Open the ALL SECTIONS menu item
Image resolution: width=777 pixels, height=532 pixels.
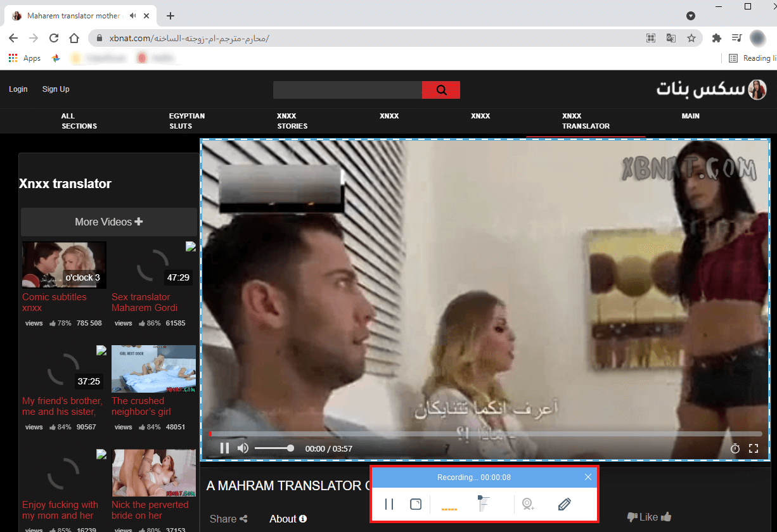79,121
